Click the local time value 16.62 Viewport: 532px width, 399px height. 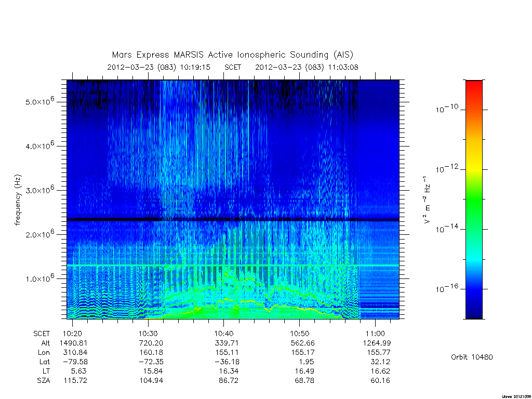[x=380, y=371]
